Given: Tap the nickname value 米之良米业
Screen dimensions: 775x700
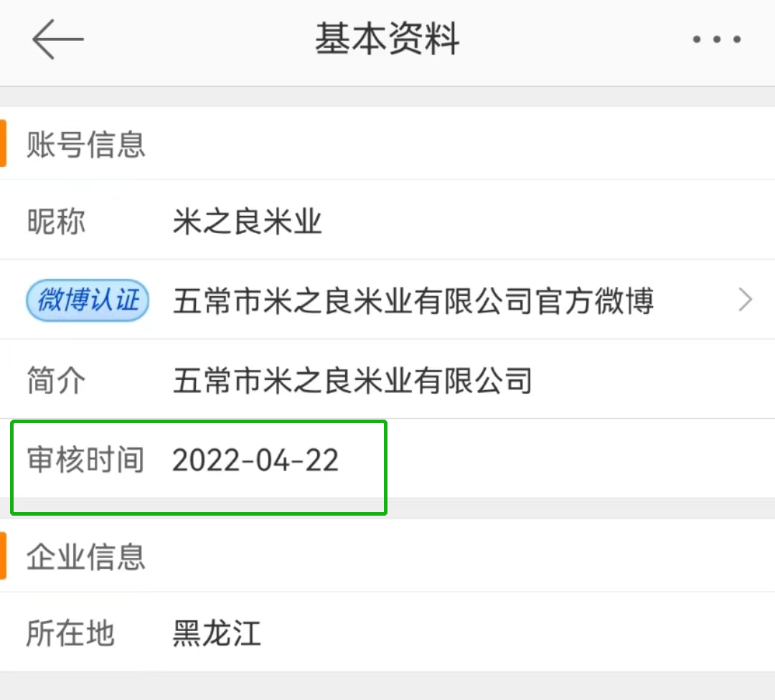Looking at the screenshot, I should point(248,222).
